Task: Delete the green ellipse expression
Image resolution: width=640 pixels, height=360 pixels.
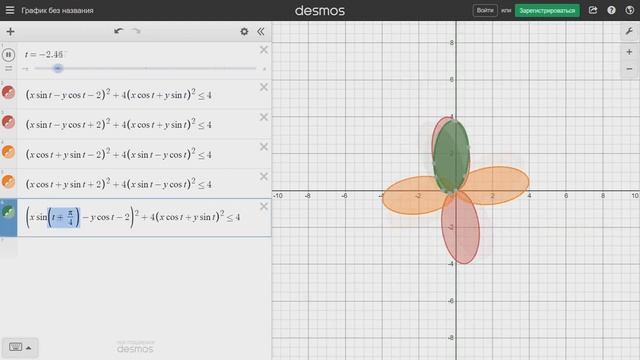Action: [264, 207]
